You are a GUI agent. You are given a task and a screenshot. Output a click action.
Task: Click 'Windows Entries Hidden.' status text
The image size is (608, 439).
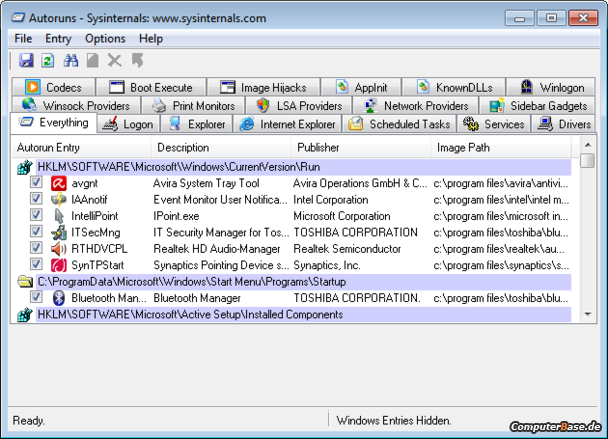click(x=394, y=420)
